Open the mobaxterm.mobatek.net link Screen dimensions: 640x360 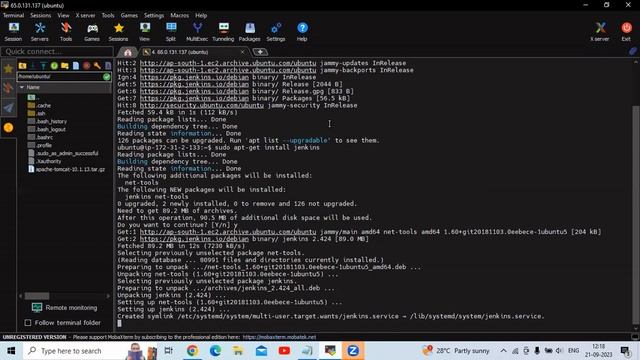pyautogui.click(x=279, y=337)
